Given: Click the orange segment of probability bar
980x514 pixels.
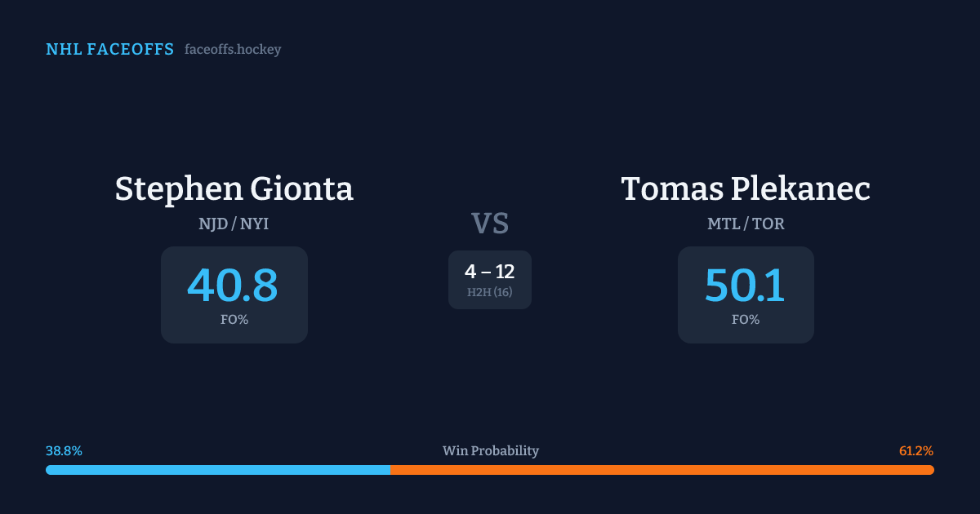Looking at the screenshot, I should click(x=661, y=470).
